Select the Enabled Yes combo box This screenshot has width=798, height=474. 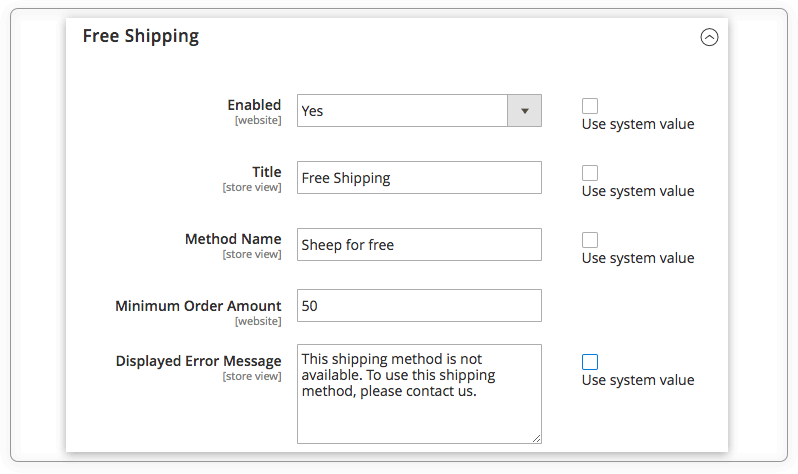pyautogui.click(x=419, y=110)
